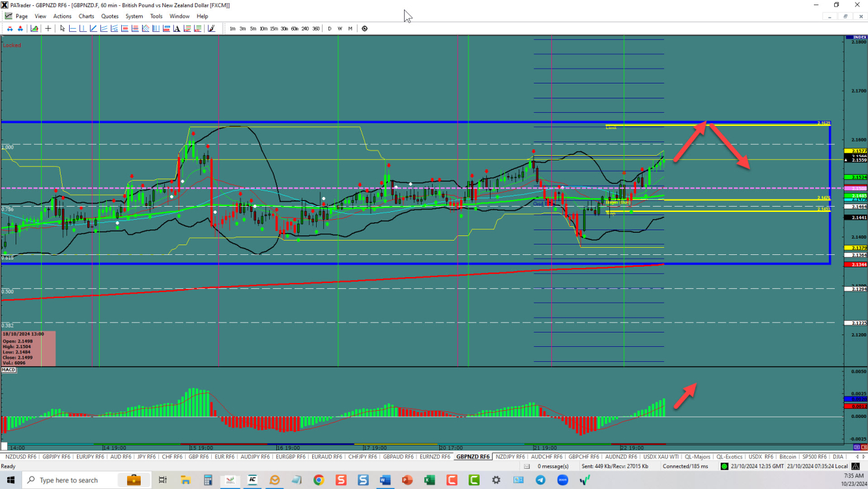Select the arrow pointer tool
Viewport: 868px width, 489px height.
tap(63, 29)
